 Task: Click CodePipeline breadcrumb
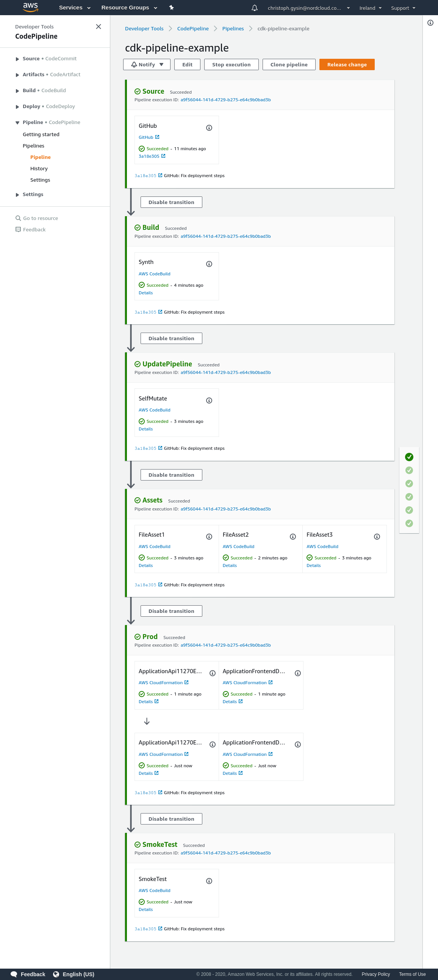pos(193,29)
